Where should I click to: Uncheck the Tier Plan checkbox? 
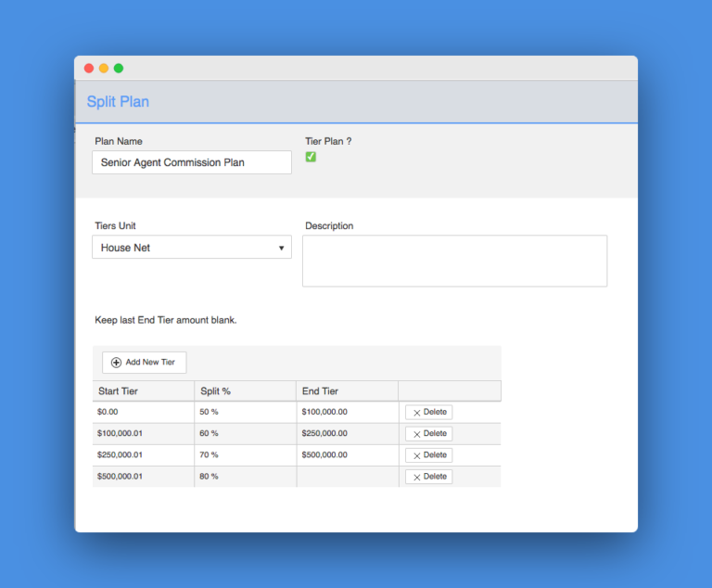(311, 157)
